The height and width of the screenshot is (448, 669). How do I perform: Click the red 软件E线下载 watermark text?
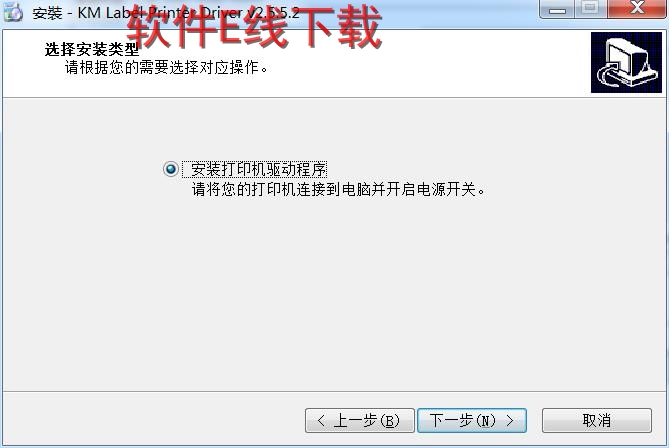click(253, 26)
